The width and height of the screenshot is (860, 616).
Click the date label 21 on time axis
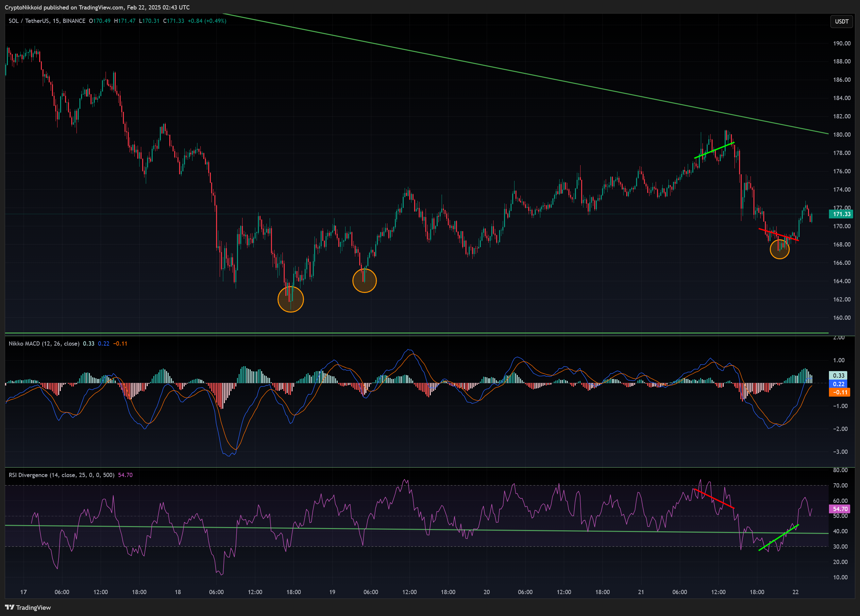pyautogui.click(x=641, y=592)
